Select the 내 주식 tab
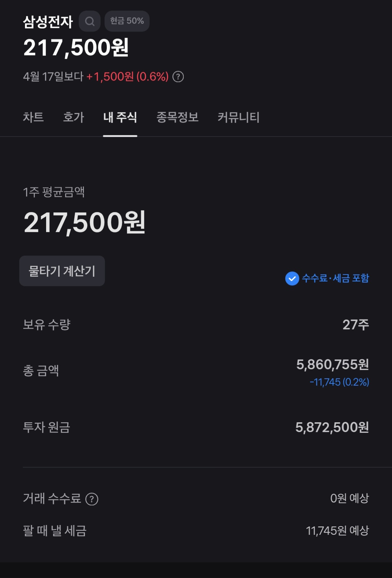This screenshot has width=392, height=578. 120,117
